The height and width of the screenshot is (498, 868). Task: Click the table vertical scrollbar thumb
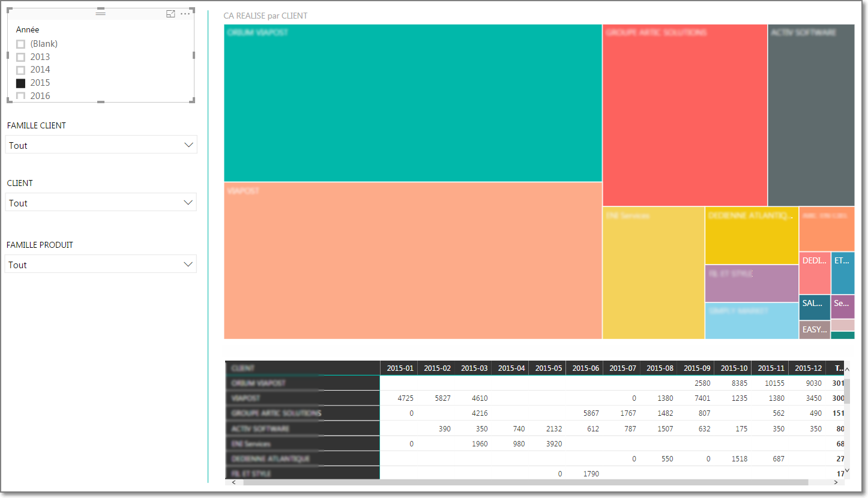pyautogui.click(x=847, y=390)
